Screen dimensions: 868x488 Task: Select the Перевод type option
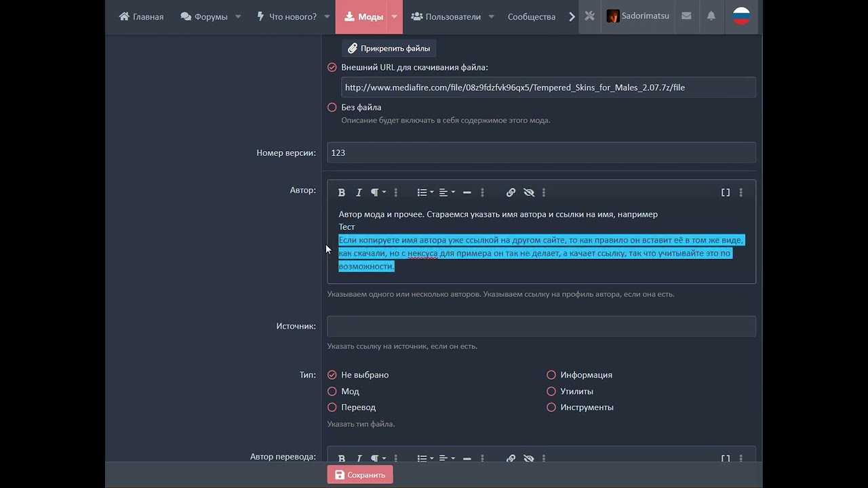click(x=332, y=407)
